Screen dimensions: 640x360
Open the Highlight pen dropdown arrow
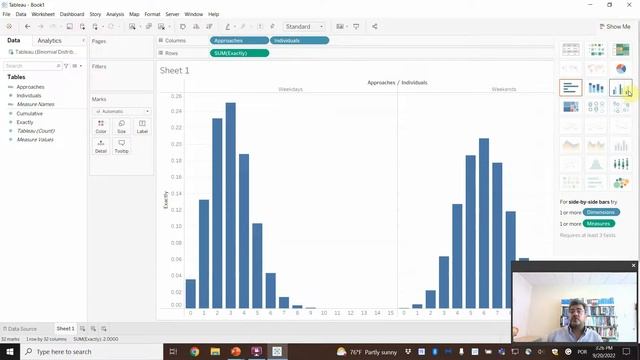click(235, 27)
